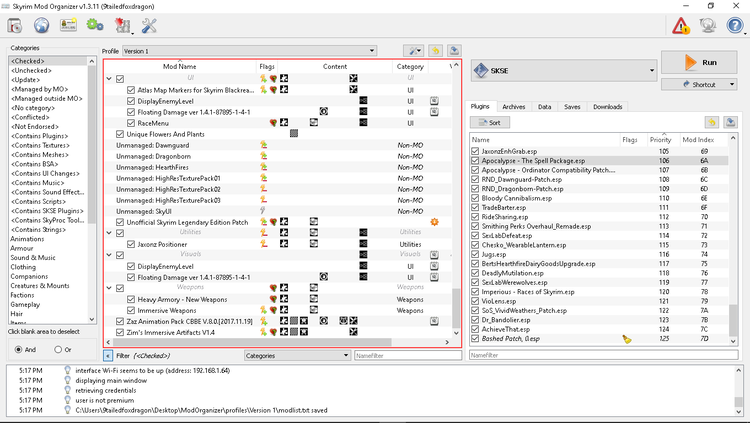Click orange gear icon on Unofficial Skyrim Patch row
Viewport: 750px width, 423px height.
pos(434,222)
